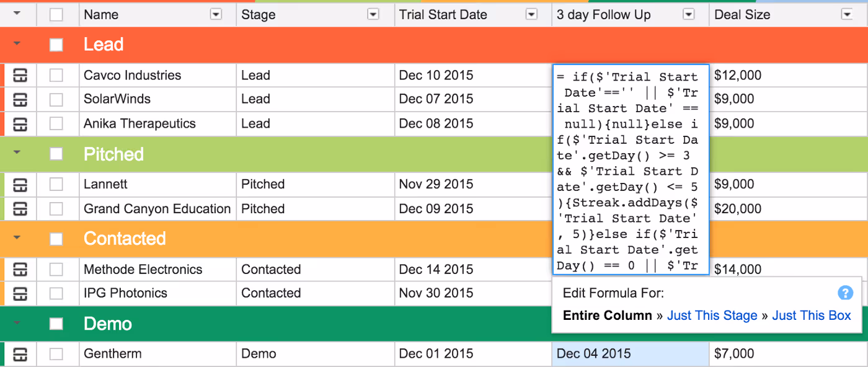Open box icon for Cavco Industries row
The width and height of the screenshot is (868, 367).
coord(20,76)
